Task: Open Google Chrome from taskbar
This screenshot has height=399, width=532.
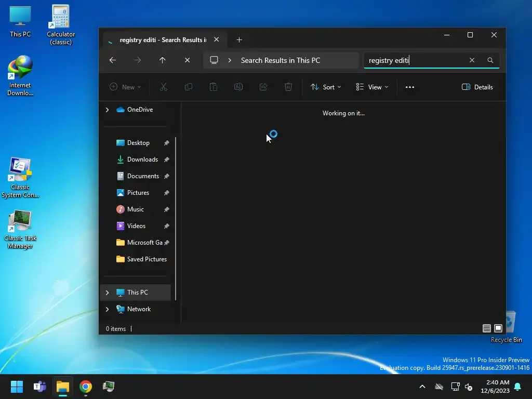Action: (86, 387)
